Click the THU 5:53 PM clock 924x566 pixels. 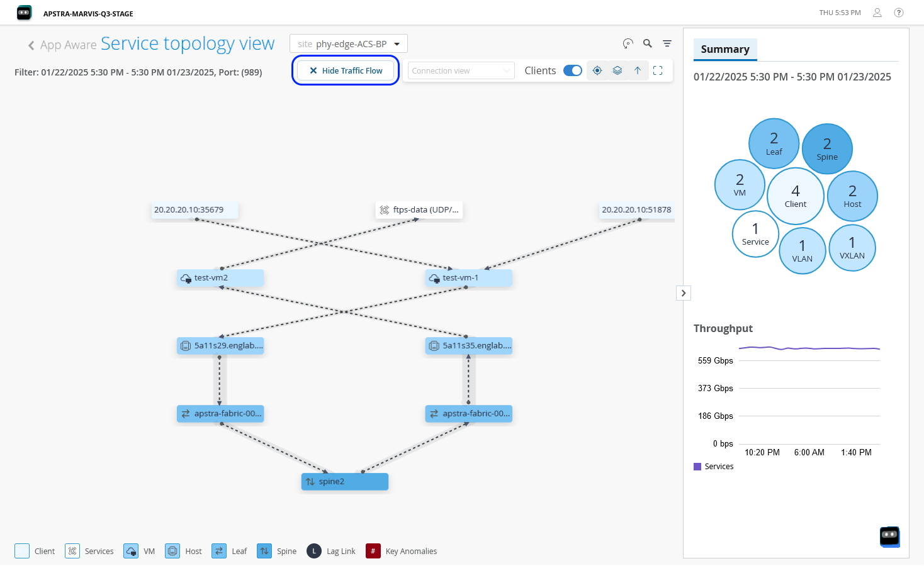tap(840, 13)
